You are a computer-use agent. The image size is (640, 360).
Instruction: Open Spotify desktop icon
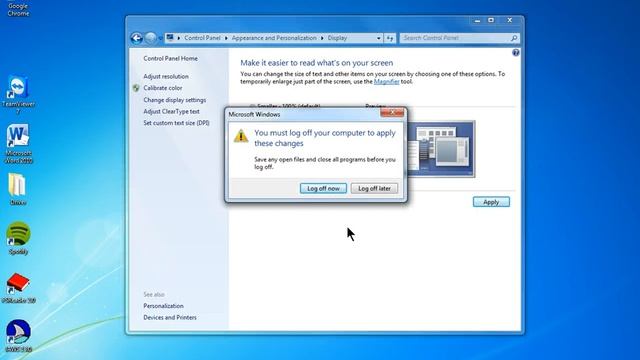click(x=18, y=238)
